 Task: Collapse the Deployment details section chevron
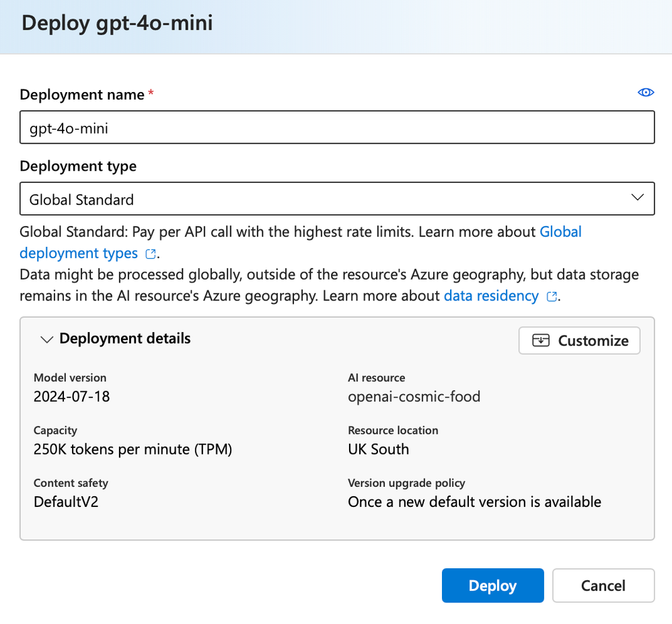pyautogui.click(x=46, y=340)
